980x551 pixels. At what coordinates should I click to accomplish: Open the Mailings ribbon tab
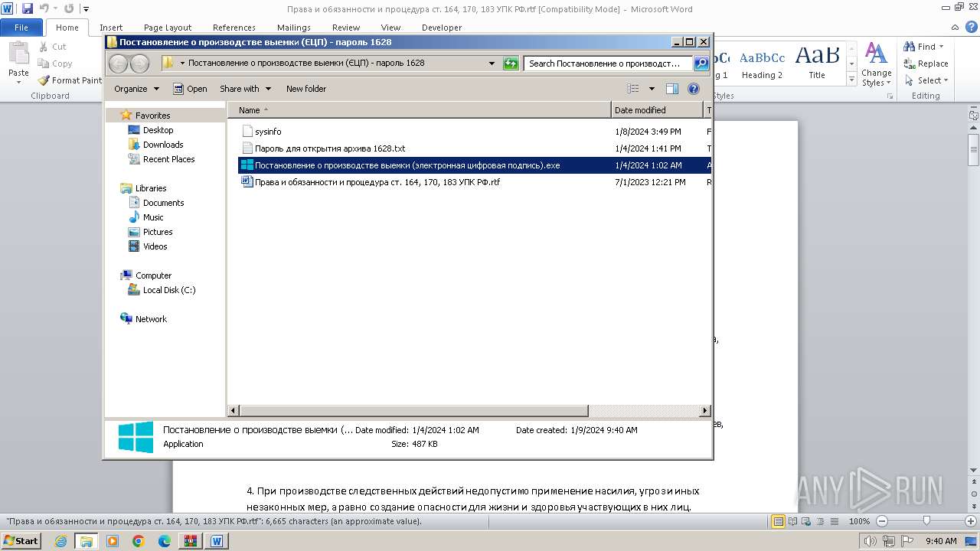click(294, 28)
